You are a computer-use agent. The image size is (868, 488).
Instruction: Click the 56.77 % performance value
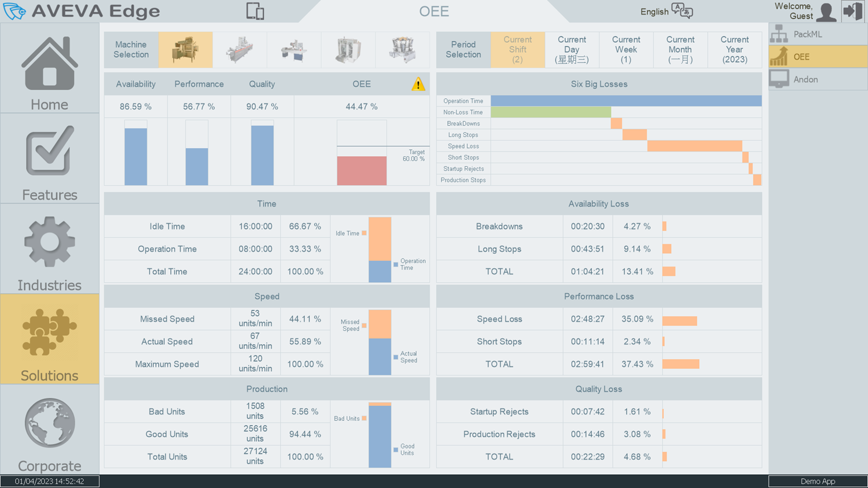pyautogui.click(x=199, y=107)
